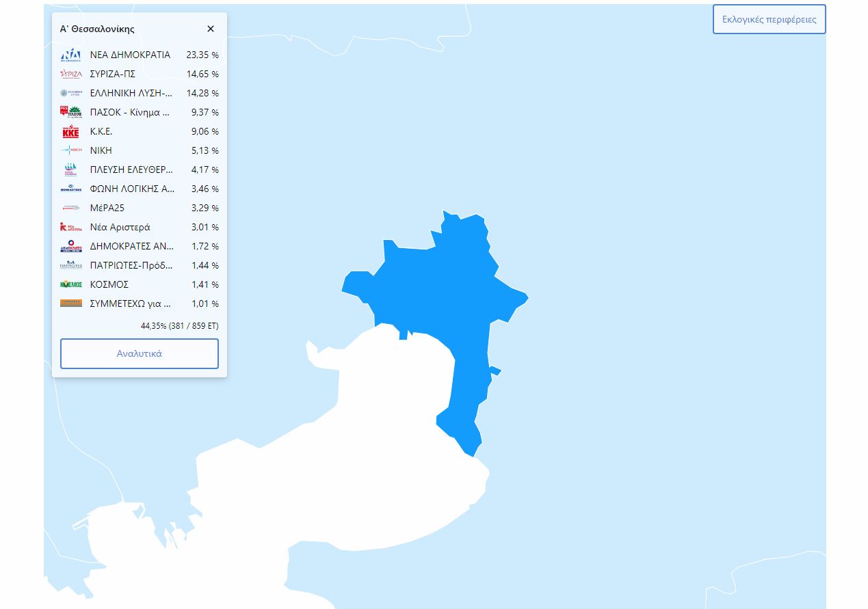Click the ΠΑΤΡΙΩΤΕΣ-Πρόδ... party name
868x609 pixels.
tap(131, 265)
